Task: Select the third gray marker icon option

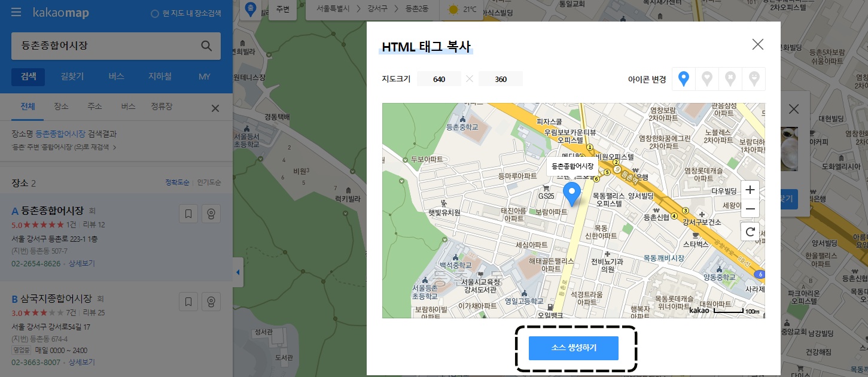Action: coord(730,79)
